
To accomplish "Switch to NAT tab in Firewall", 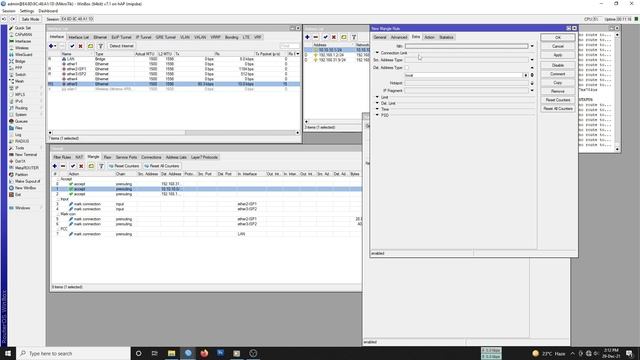I will tap(79, 157).
